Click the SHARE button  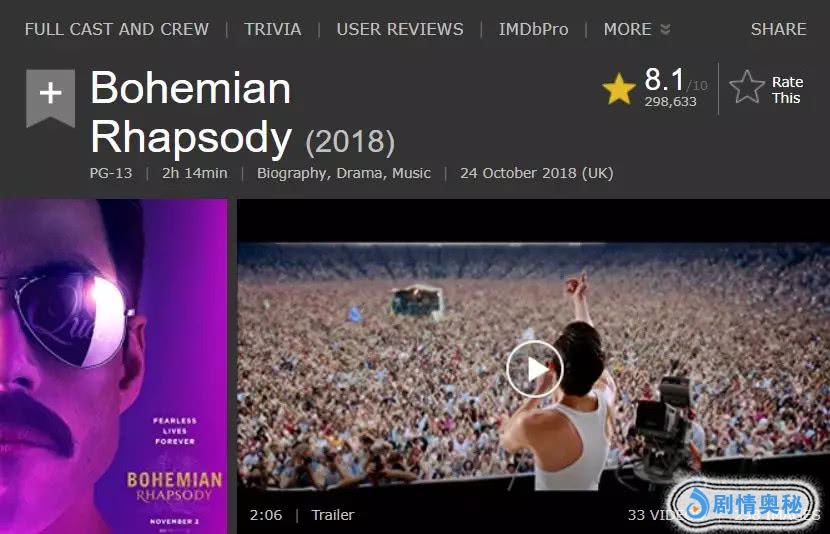tap(779, 29)
